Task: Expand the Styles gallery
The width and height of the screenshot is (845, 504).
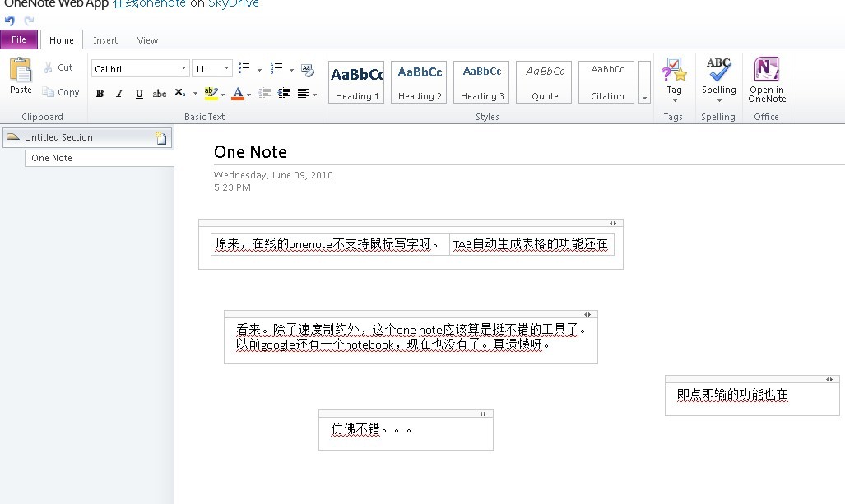Action: click(x=644, y=82)
